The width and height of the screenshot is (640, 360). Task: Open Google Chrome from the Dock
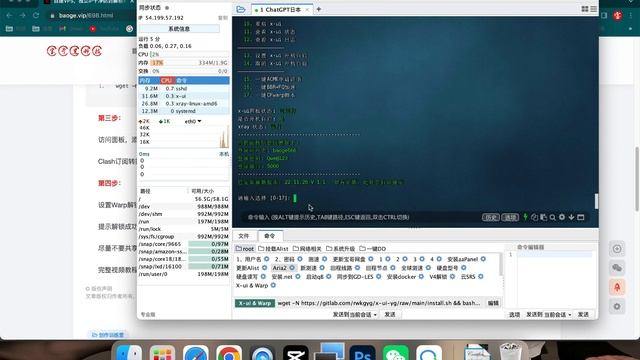point(229,353)
